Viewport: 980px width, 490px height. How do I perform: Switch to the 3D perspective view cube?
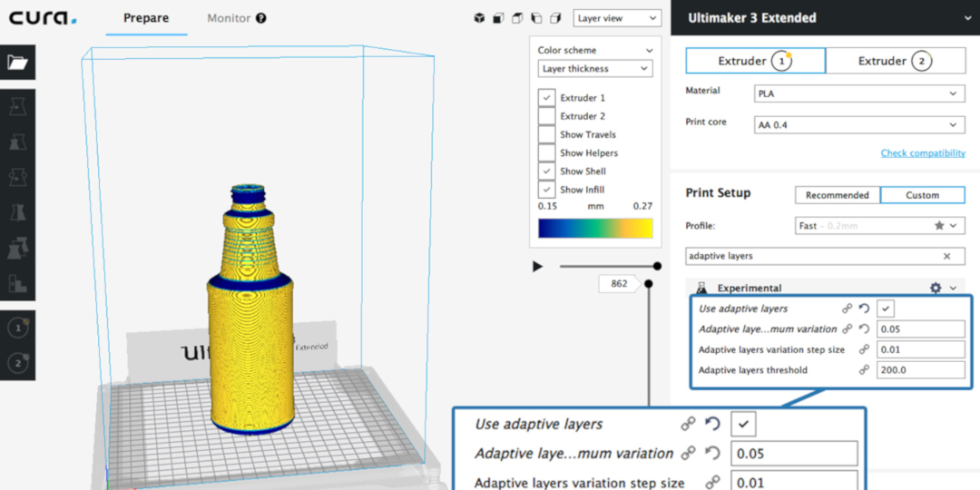pos(479,18)
